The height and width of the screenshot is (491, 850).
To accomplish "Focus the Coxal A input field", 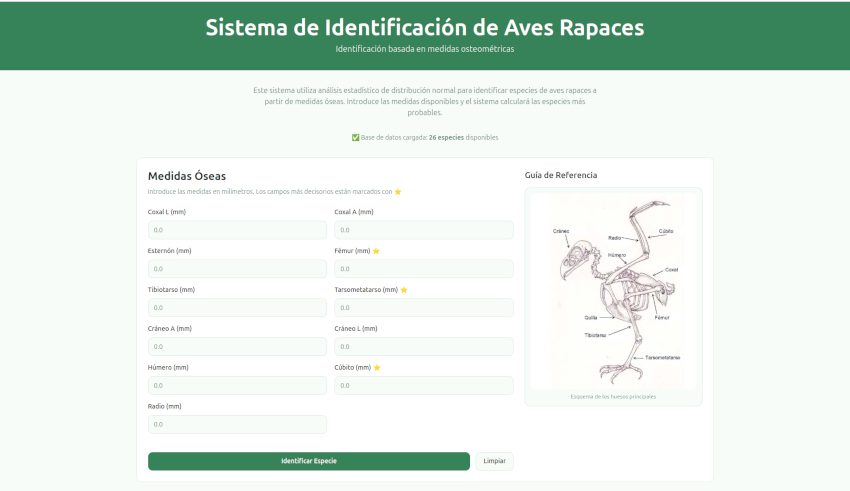I will [423, 230].
